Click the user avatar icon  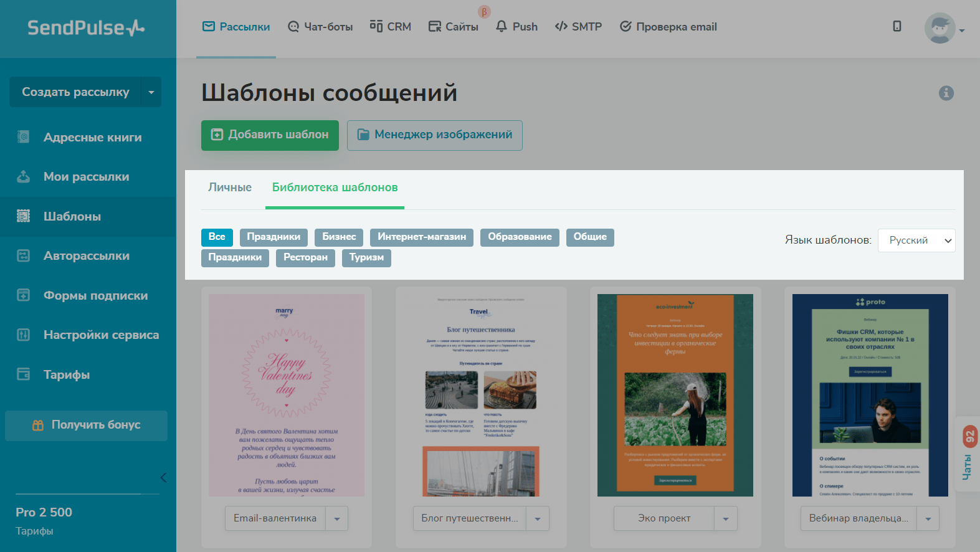tap(940, 28)
